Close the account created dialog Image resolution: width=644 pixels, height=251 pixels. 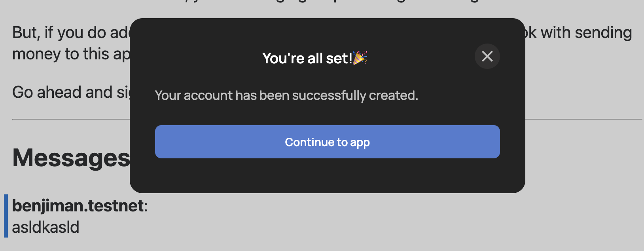point(487,56)
